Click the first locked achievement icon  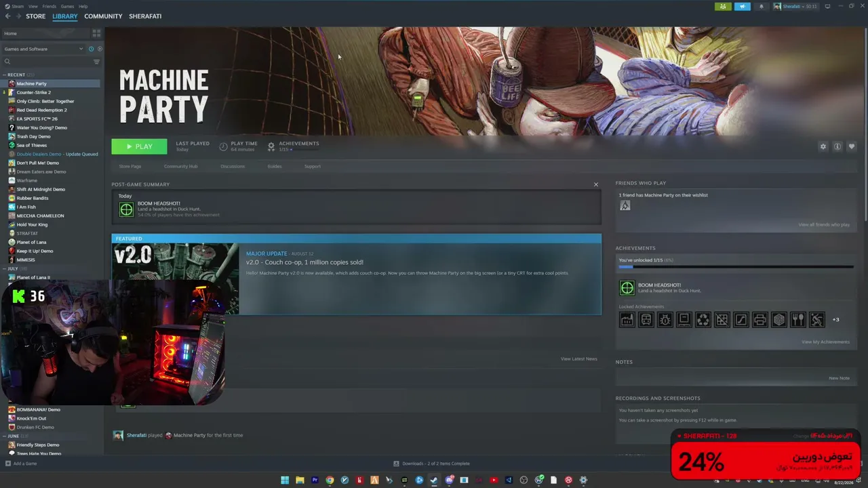click(x=627, y=319)
